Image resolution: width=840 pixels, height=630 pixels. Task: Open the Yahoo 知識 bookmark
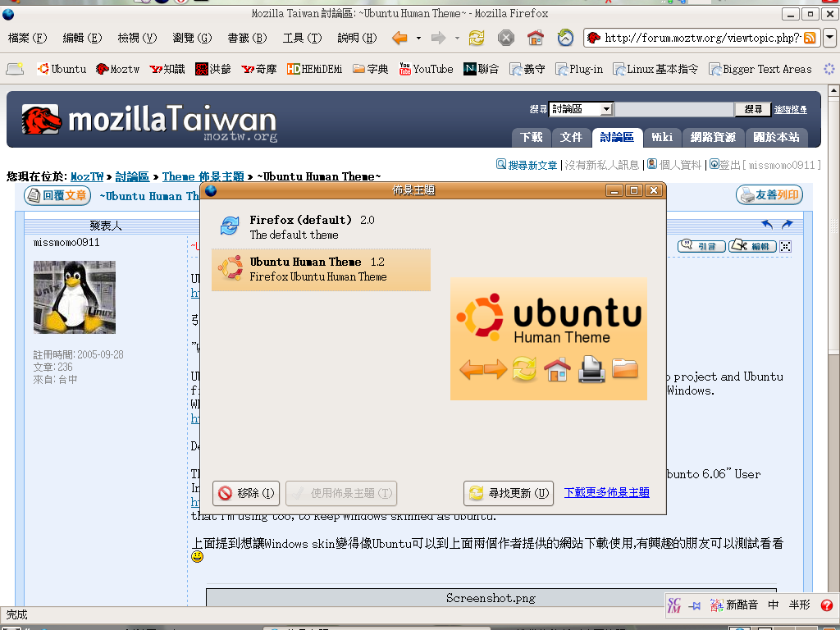point(167,69)
